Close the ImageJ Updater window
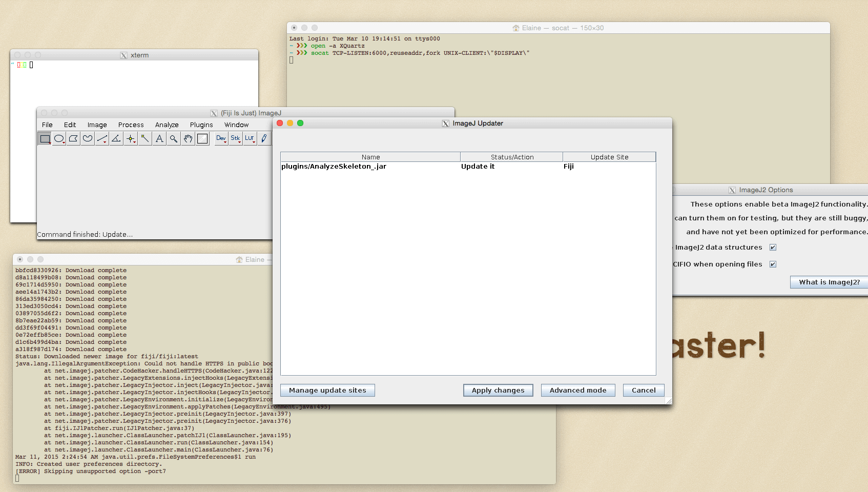This screenshot has width=868, height=492. click(280, 123)
